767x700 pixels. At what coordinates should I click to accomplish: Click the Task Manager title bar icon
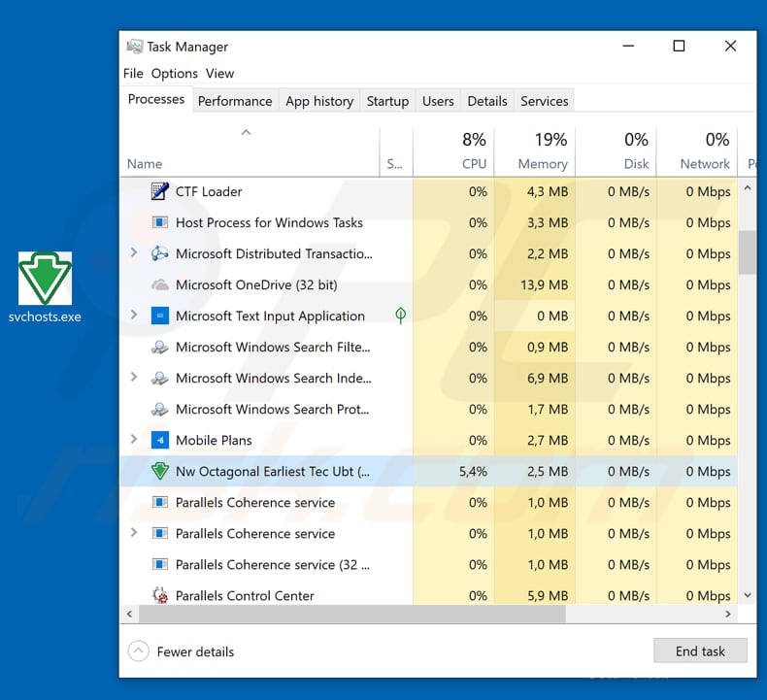coord(135,47)
